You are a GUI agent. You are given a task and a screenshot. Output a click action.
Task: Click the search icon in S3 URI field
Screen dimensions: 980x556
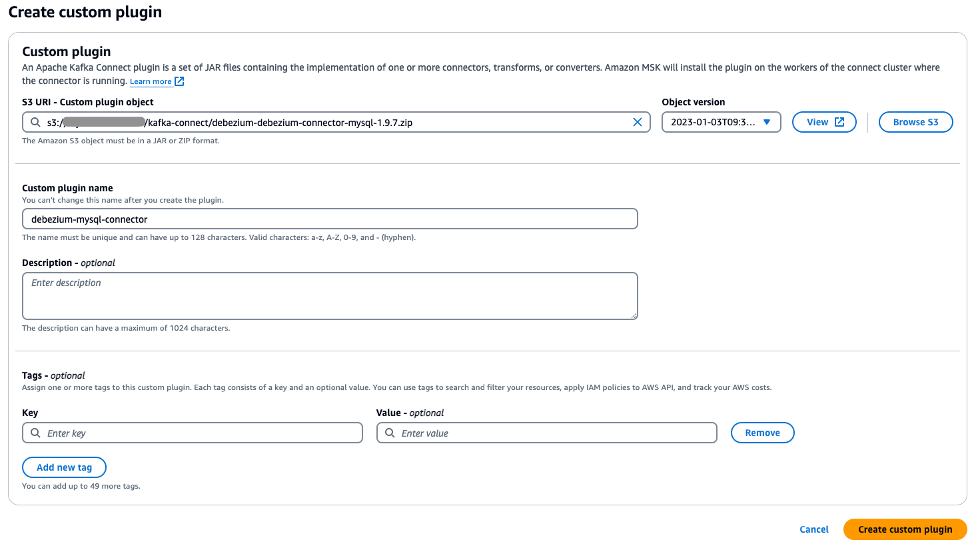click(x=35, y=122)
